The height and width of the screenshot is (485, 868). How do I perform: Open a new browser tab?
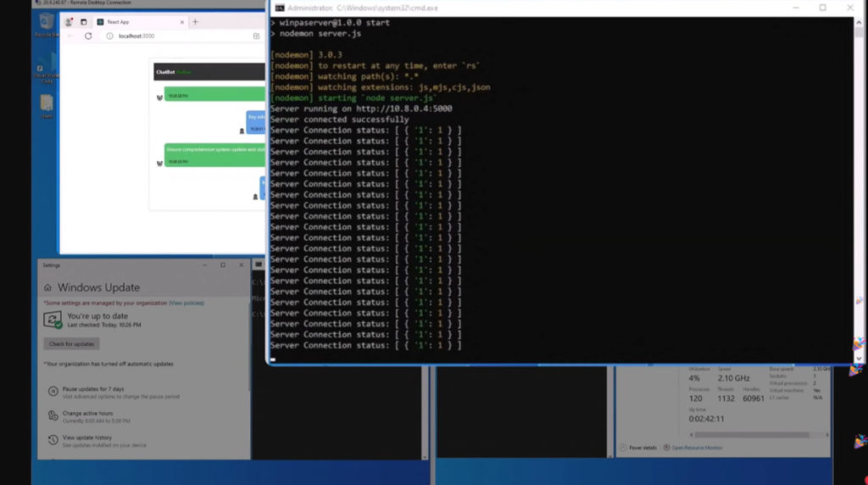[195, 22]
